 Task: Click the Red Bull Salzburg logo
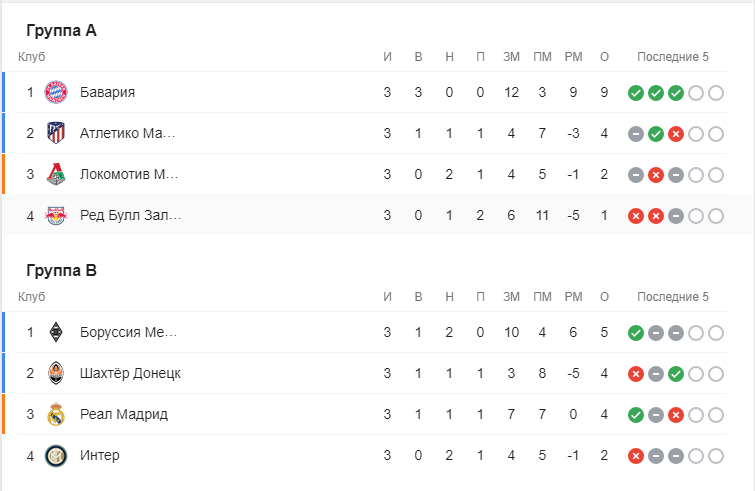point(56,216)
